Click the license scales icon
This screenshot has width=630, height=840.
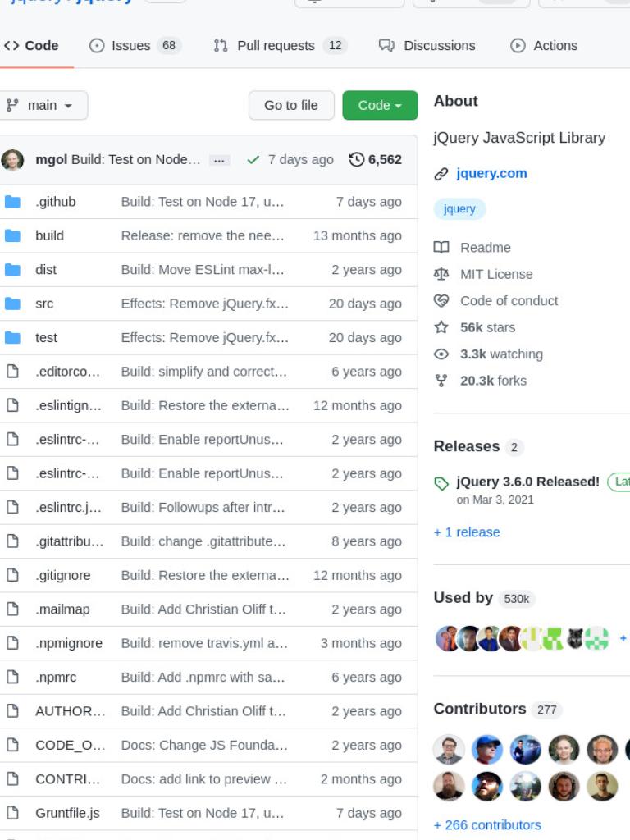(x=441, y=274)
